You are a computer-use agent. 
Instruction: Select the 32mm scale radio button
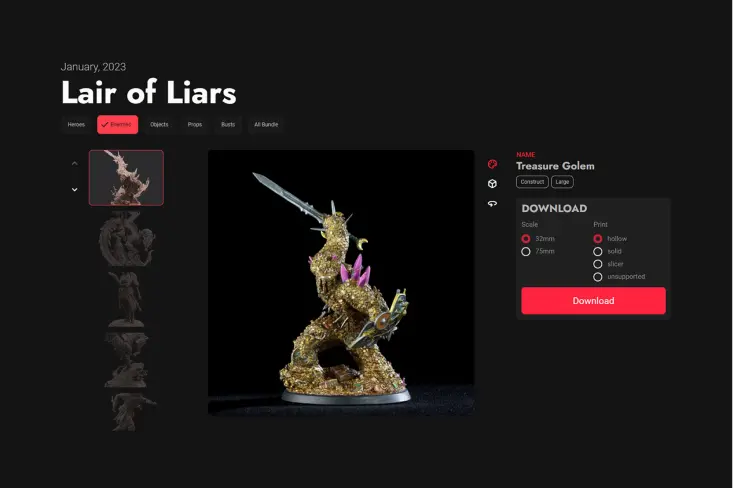526,239
